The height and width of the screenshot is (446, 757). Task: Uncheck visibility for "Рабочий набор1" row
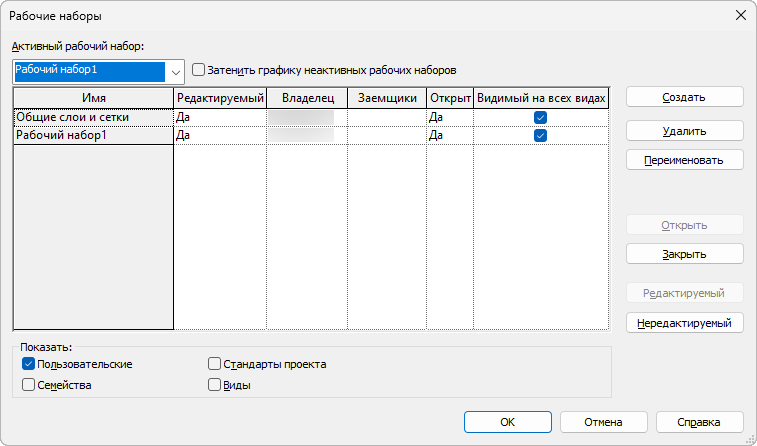(540, 136)
